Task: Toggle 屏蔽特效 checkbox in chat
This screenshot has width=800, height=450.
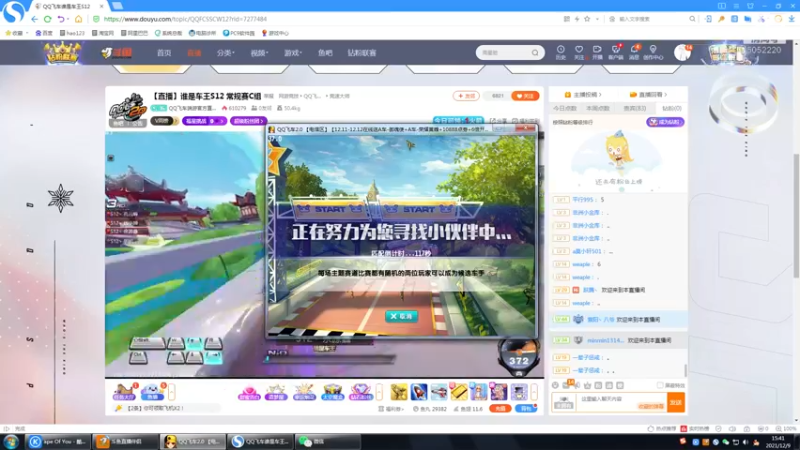Action: (x=660, y=385)
